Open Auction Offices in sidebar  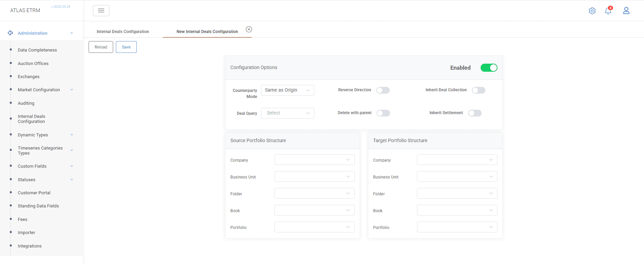pyautogui.click(x=33, y=64)
